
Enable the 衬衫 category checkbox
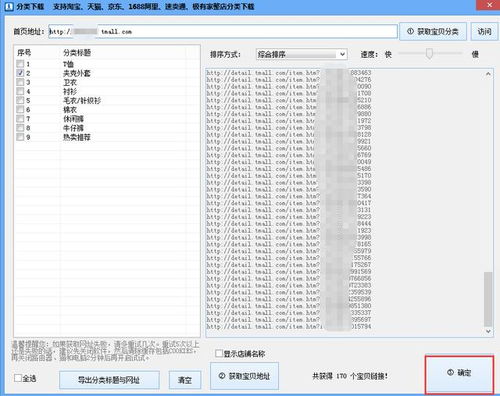click(20, 91)
